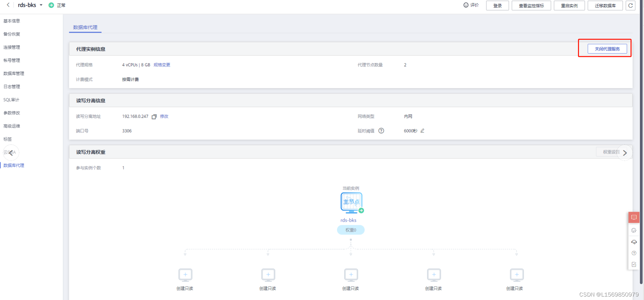Click the 评价 smiley rating link
Image resolution: width=644 pixels, height=300 pixels.
coord(471,5)
